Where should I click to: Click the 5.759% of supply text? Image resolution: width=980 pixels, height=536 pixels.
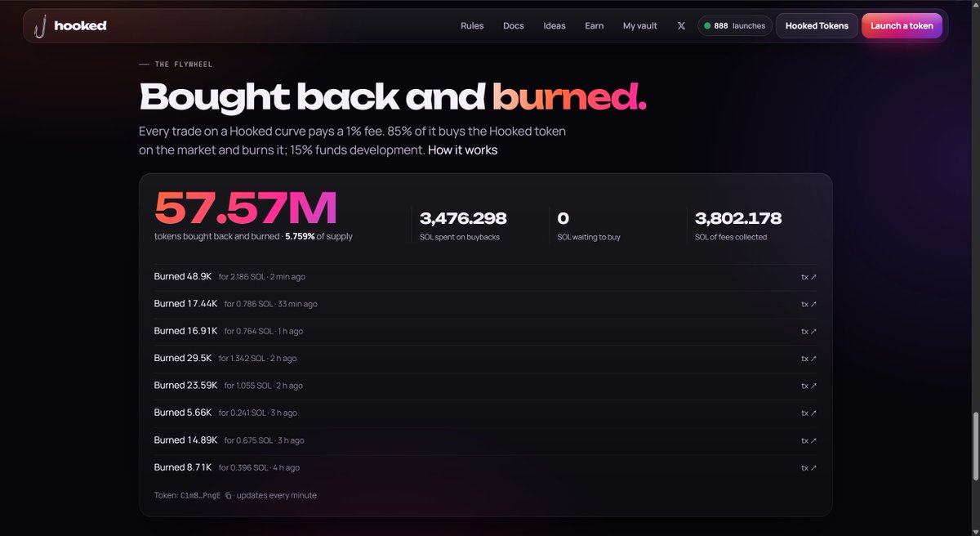pyautogui.click(x=319, y=236)
